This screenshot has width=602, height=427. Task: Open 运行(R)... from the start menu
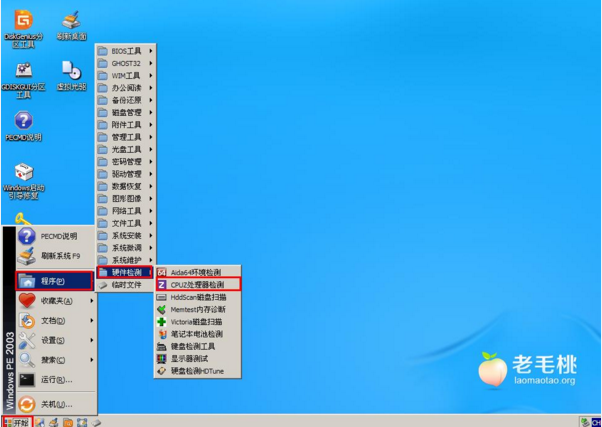(x=56, y=380)
